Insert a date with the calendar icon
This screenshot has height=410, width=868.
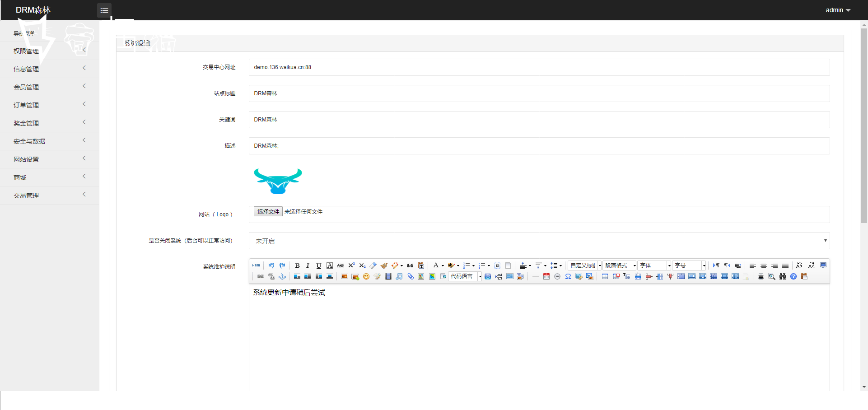pyautogui.click(x=546, y=276)
